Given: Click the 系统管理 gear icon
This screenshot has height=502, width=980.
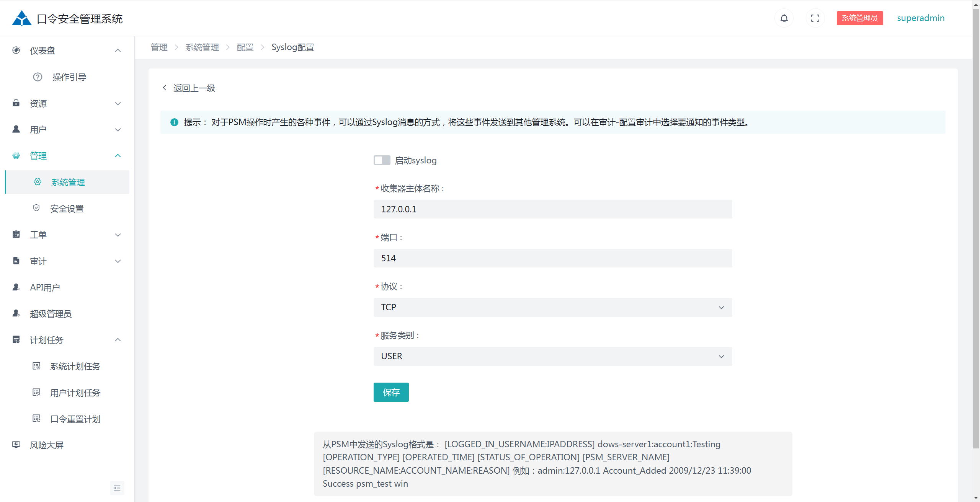Looking at the screenshot, I should pos(38,182).
